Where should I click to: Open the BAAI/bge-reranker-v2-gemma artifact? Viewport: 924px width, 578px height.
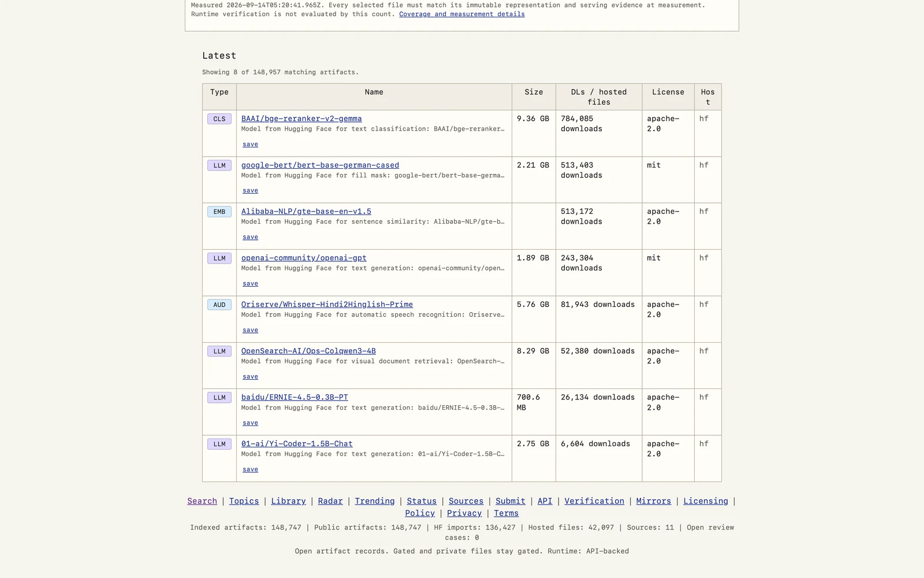click(301, 118)
